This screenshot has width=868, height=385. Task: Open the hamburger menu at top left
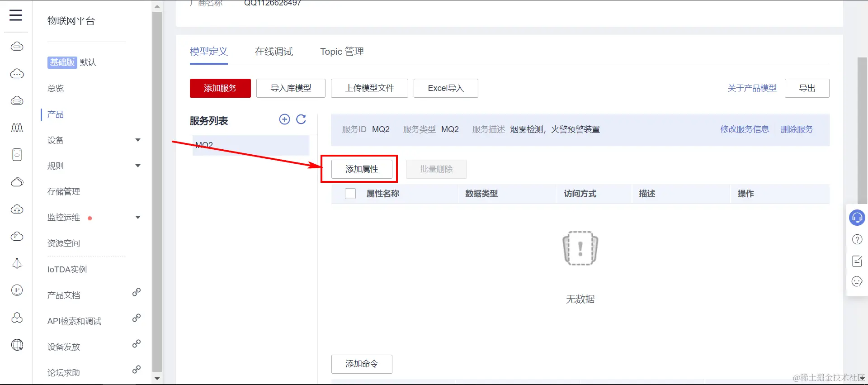point(16,15)
